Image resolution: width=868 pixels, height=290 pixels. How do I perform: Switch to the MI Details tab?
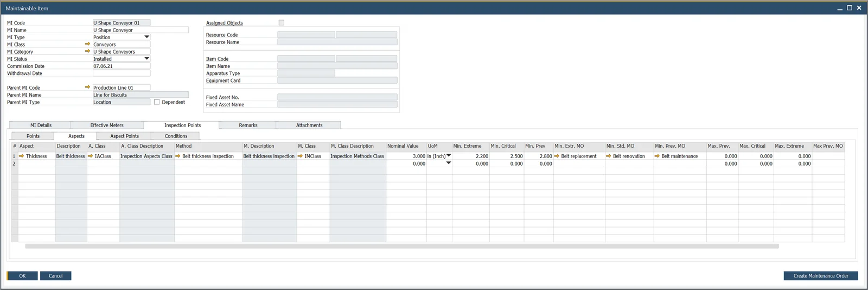click(x=40, y=125)
